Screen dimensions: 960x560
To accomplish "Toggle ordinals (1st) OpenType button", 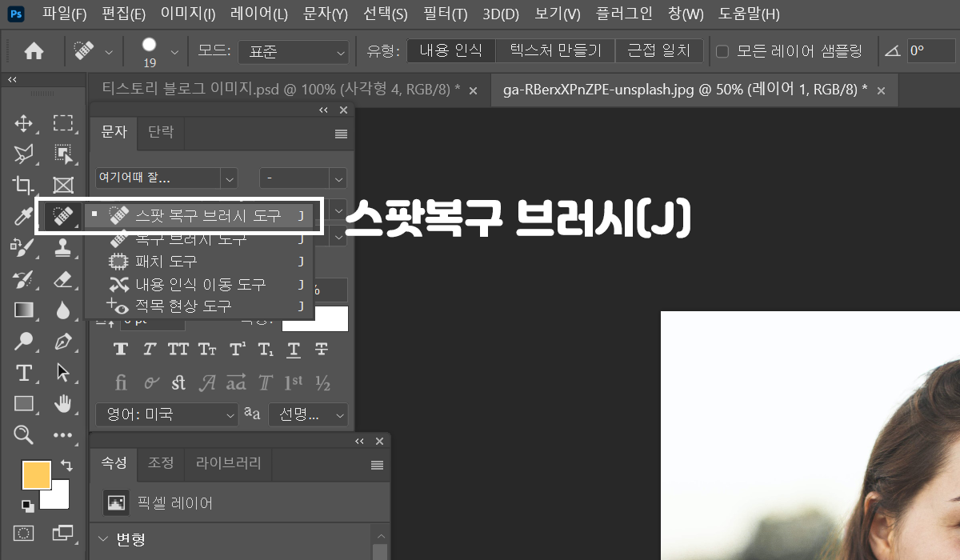I will click(x=294, y=382).
